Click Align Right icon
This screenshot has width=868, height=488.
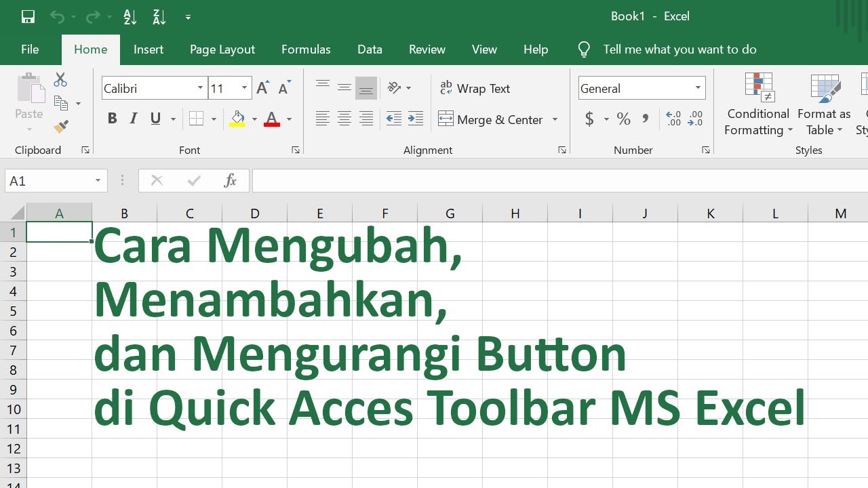tap(366, 119)
